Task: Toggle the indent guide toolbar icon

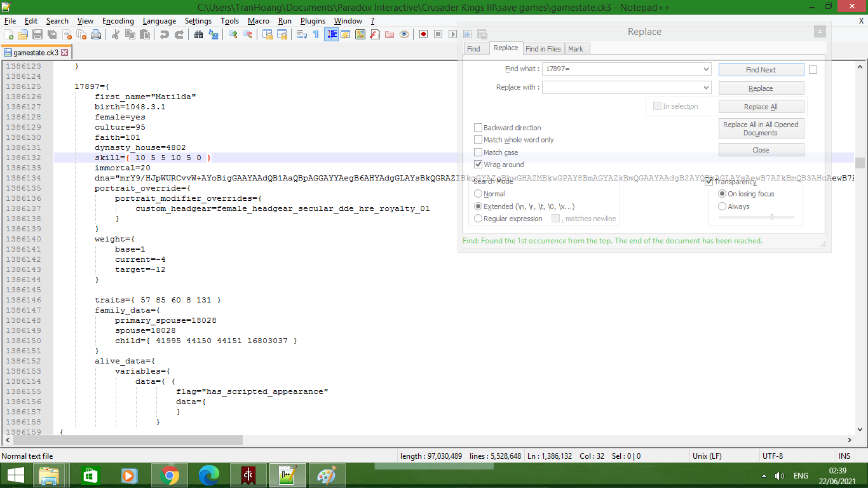Action: (x=331, y=34)
